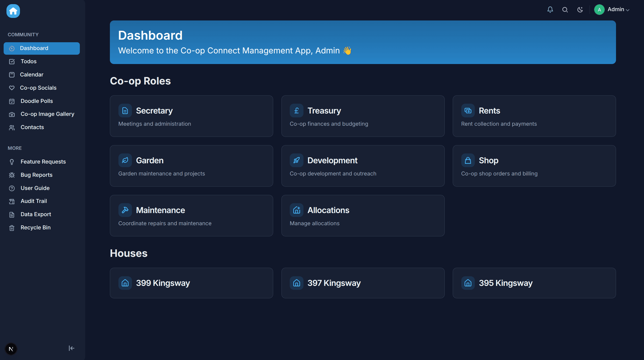Toggle dark mode with the moon icon
Image resolution: width=644 pixels, height=360 pixels.
tap(580, 9)
